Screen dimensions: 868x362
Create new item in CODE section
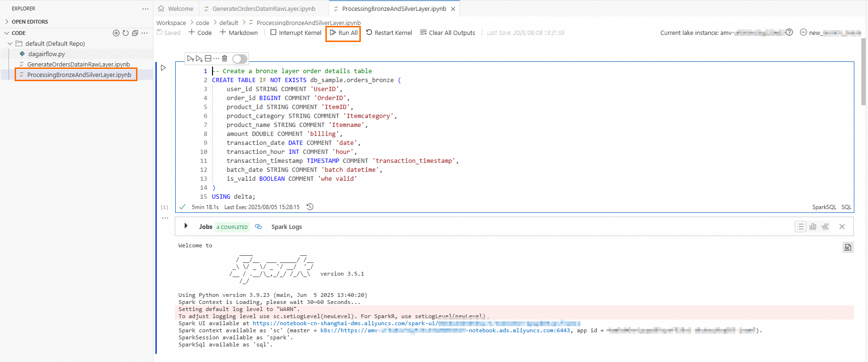pyautogui.click(x=116, y=33)
